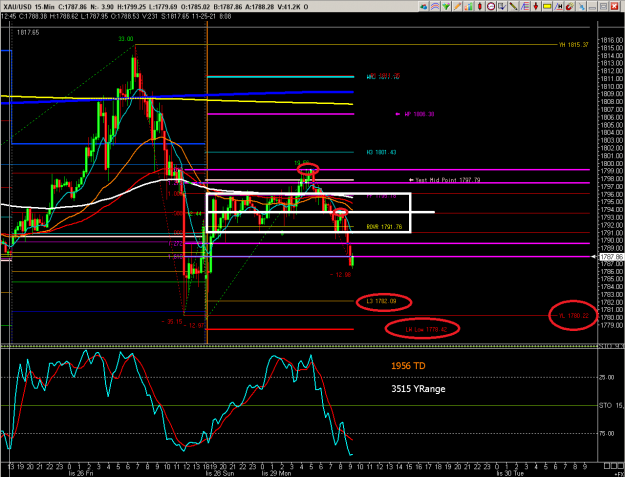
Task: Select the YL 1780.22 level label
Action: (574, 316)
